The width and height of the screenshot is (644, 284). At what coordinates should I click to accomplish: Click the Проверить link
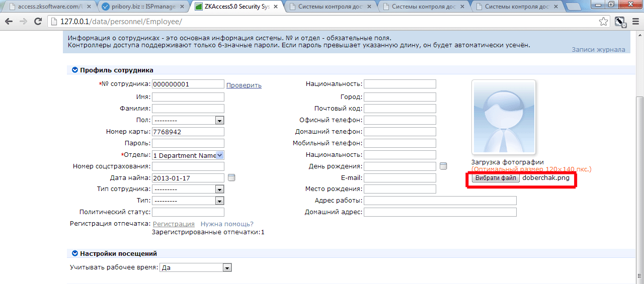pyautogui.click(x=244, y=85)
